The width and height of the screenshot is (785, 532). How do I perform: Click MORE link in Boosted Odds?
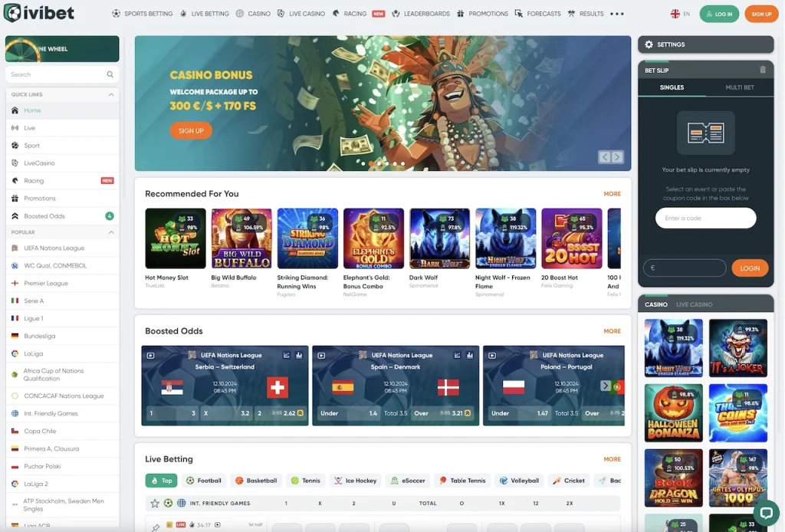tap(612, 331)
